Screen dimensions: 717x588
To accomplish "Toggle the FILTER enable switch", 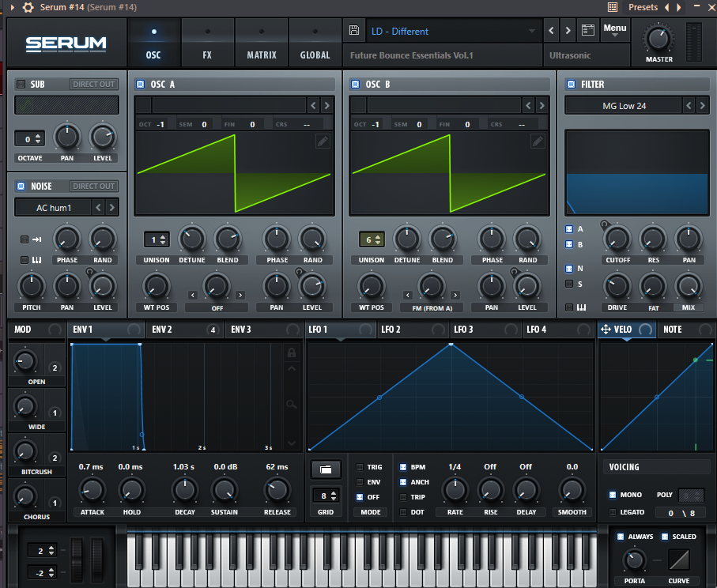I will [x=571, y=84].
